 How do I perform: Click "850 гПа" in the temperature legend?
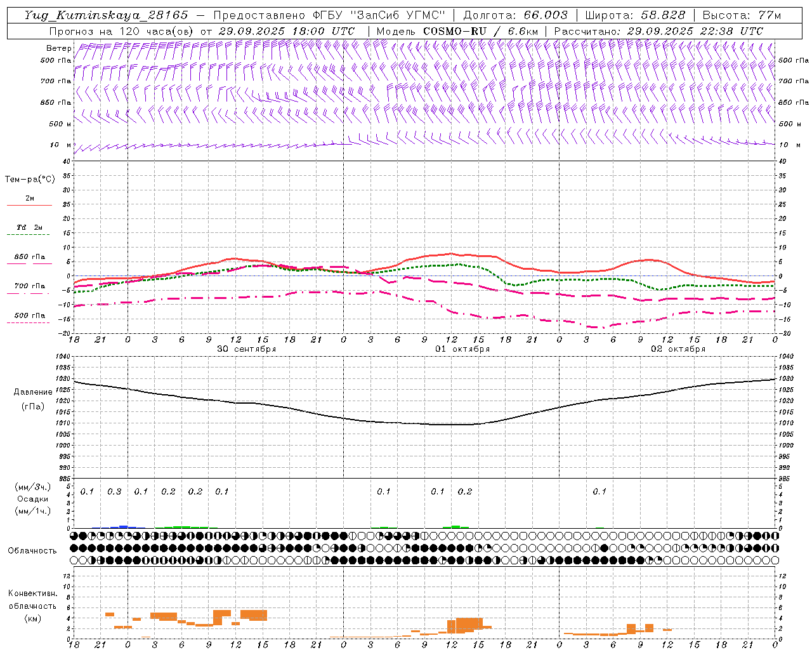coord(29,257)
